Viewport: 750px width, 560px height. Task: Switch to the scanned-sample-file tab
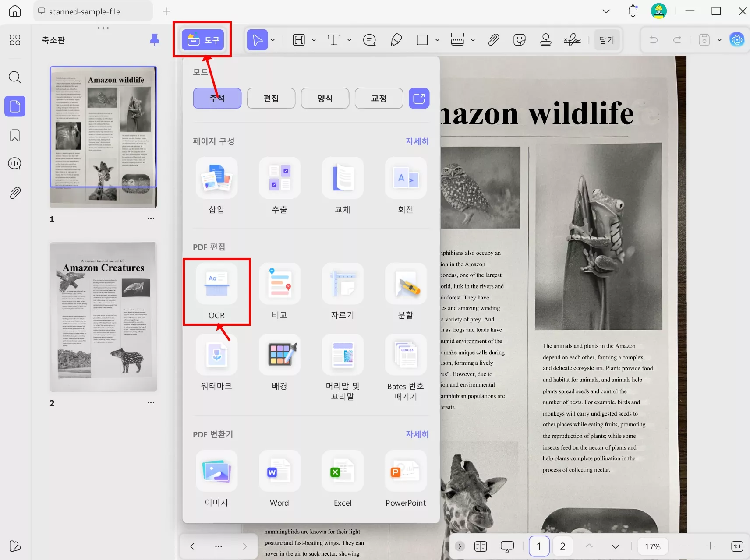(x=93, y=11)
